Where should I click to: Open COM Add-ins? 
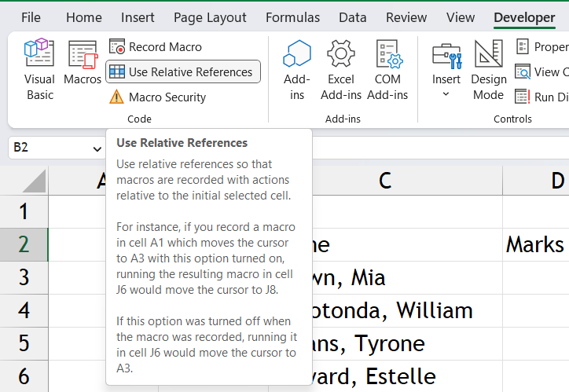387,69
